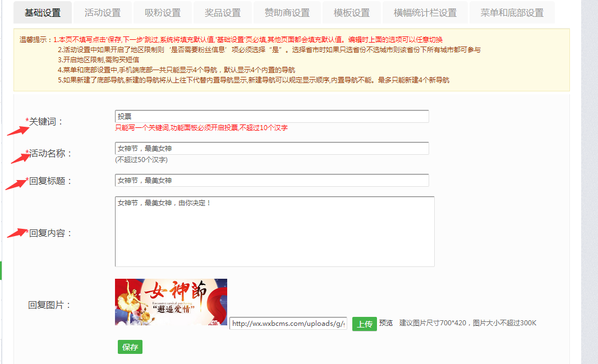Open the 横幅统计栏设置 tab
This screenshot has width=598, height=364.
[424, 12]
